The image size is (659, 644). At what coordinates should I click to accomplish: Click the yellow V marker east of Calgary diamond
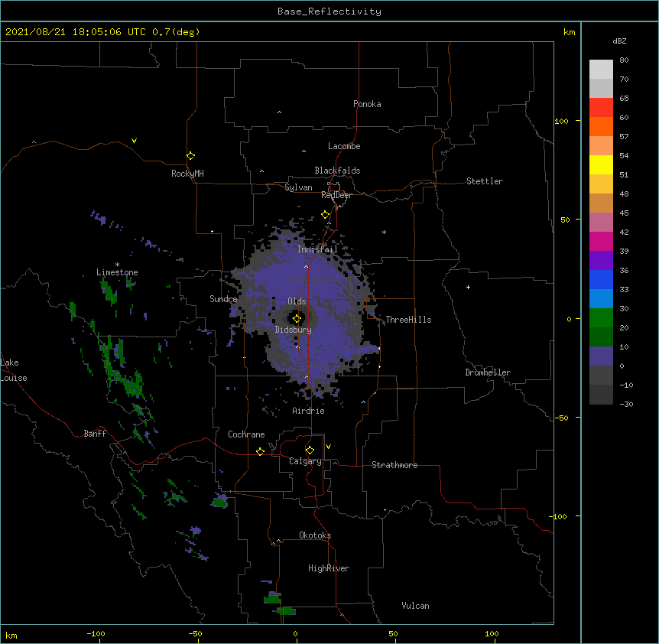(328, 447)
